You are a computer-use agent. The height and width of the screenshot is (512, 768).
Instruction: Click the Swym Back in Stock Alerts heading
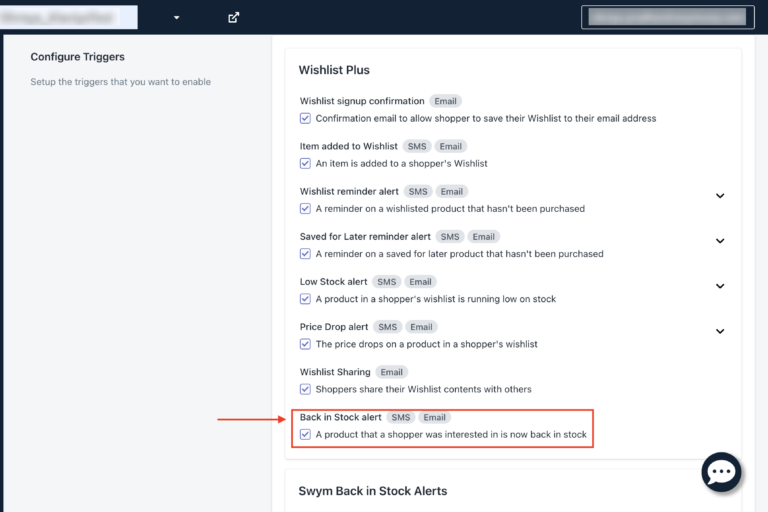click(373, 491)
